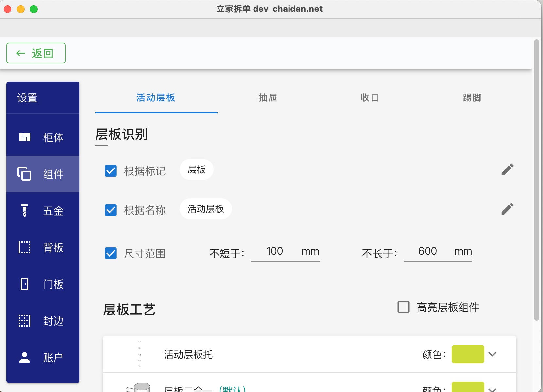Pick the 活动层板托 color swatch
This screenshot has width=543, height=392.
[468, 354]
